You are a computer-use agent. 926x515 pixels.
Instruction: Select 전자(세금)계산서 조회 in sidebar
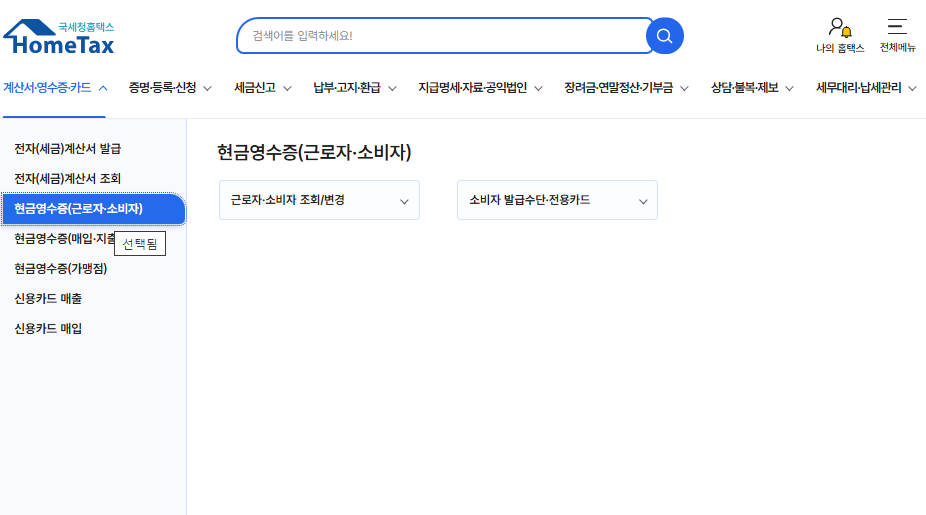[67, 178]
